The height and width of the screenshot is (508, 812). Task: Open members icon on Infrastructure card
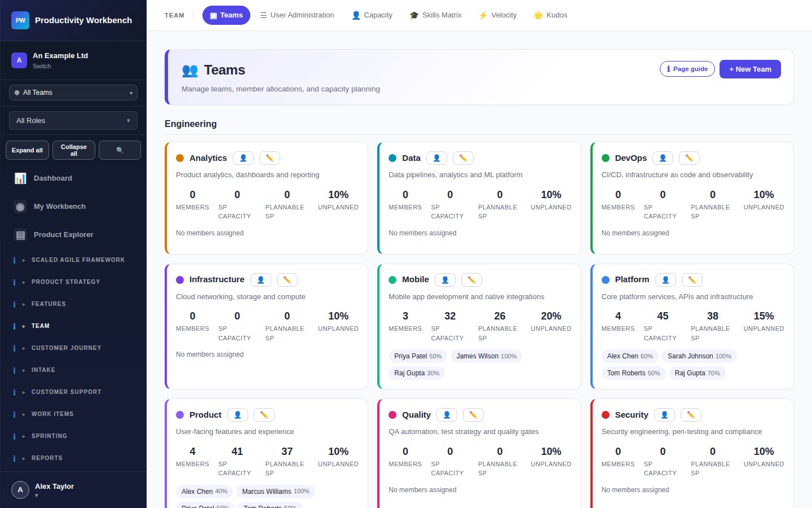(x=261, y=280)
